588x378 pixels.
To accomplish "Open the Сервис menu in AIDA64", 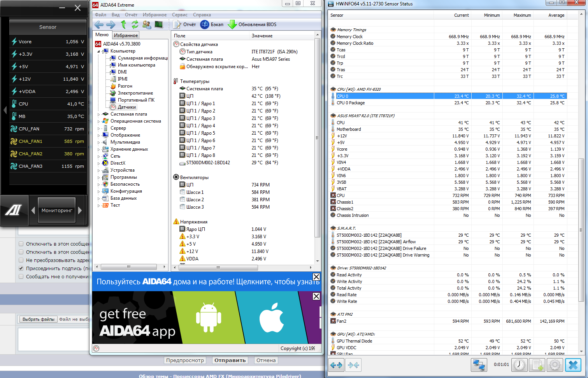I will [x=180, y=15].
